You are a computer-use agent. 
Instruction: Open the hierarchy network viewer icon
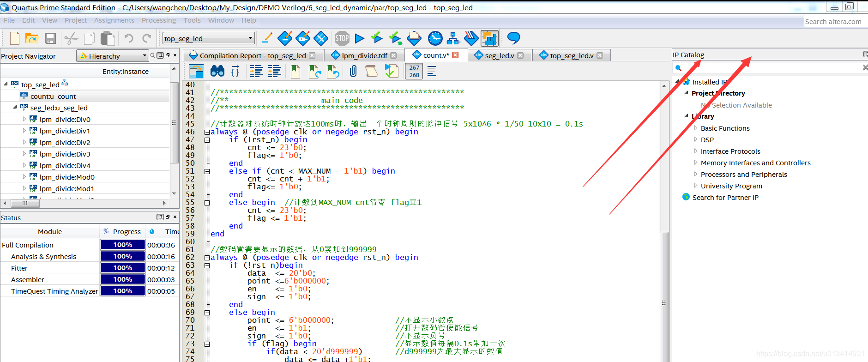453,38
